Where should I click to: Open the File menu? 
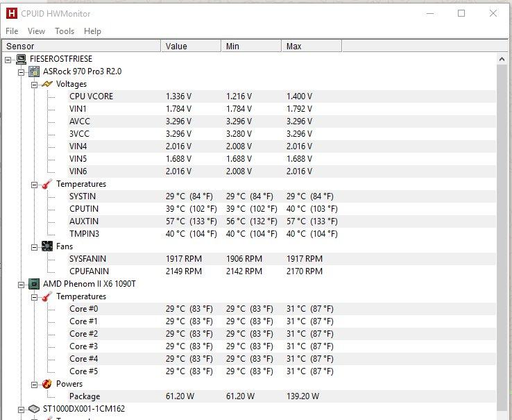(12, 31)
